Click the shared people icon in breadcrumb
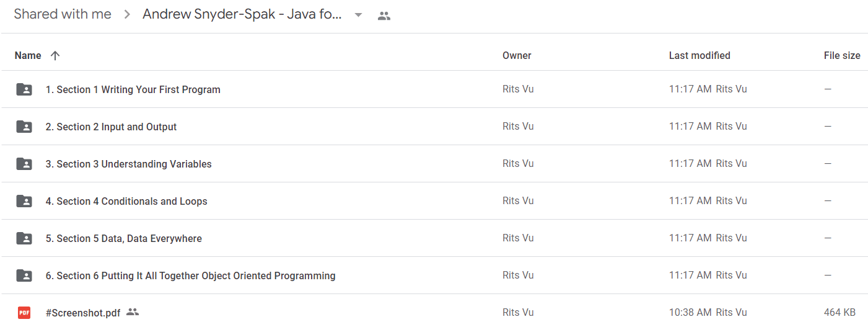 click(384, 16)
